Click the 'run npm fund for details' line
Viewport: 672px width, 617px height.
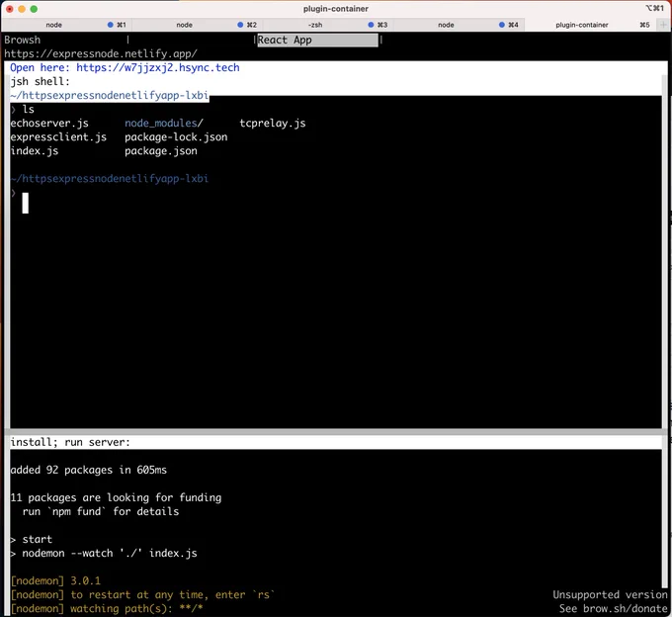click(x=101, y=511)
